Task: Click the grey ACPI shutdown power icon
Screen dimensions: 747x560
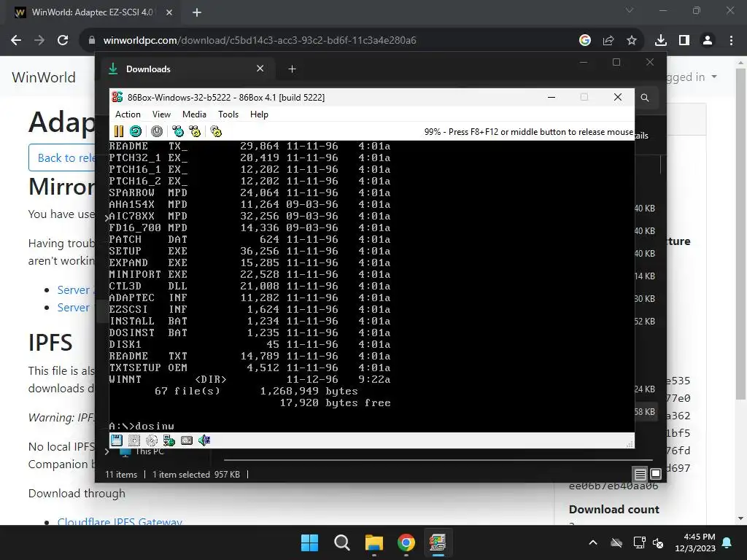Action: click(157, 131)
